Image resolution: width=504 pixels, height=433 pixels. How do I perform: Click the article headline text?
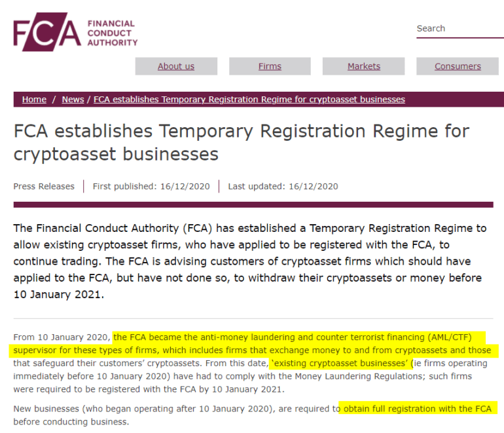coord(242,143)
